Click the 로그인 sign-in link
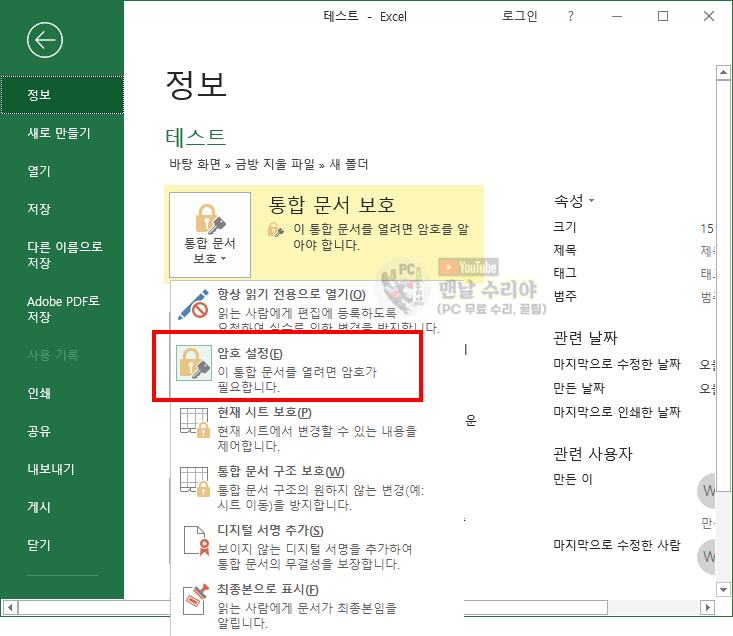 click(519, 16)
